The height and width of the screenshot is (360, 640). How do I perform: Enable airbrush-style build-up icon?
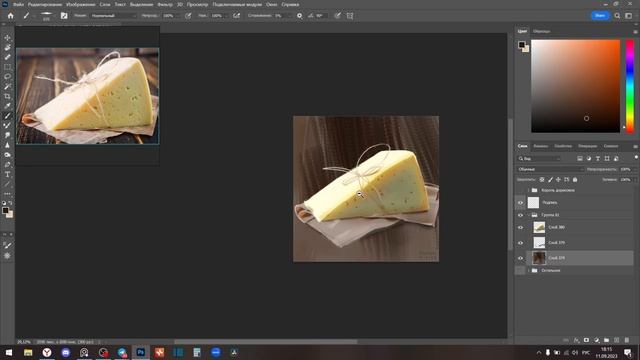tap(236, 16)
